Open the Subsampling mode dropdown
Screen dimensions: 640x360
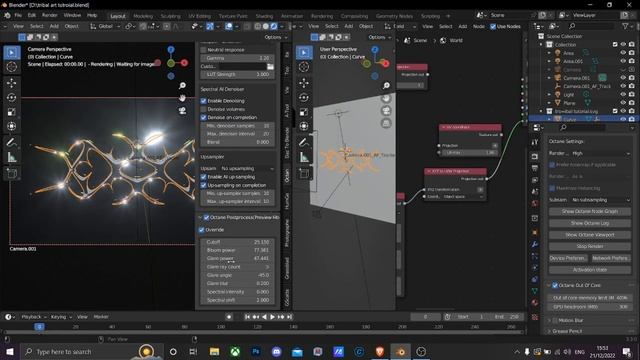coord(600,200)
